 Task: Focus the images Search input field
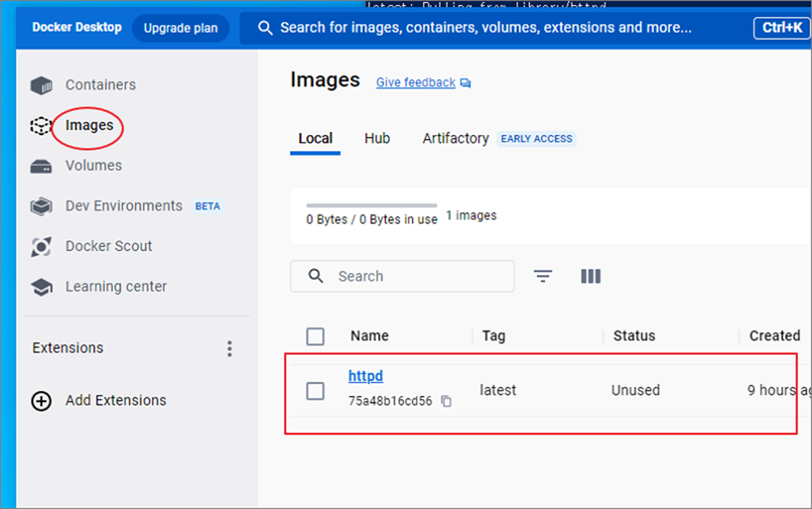tap(402, 277)
